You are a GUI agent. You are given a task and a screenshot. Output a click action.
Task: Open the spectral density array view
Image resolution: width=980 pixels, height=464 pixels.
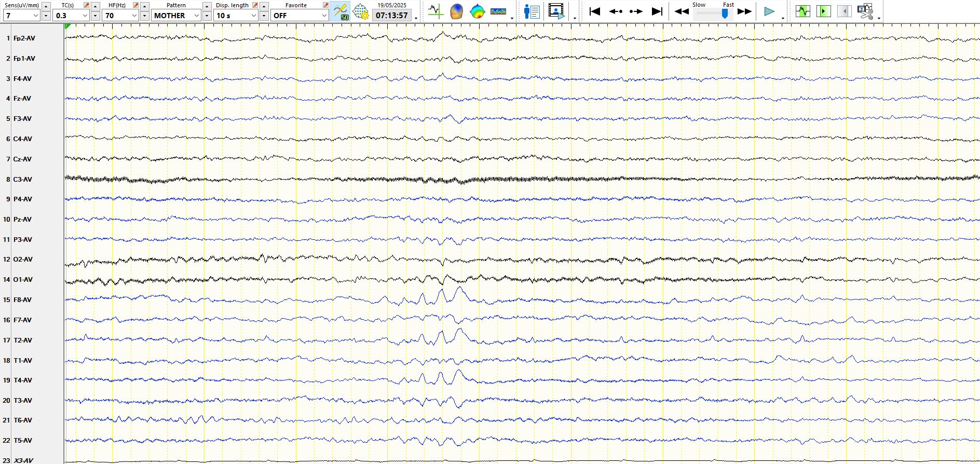(498, 11)
